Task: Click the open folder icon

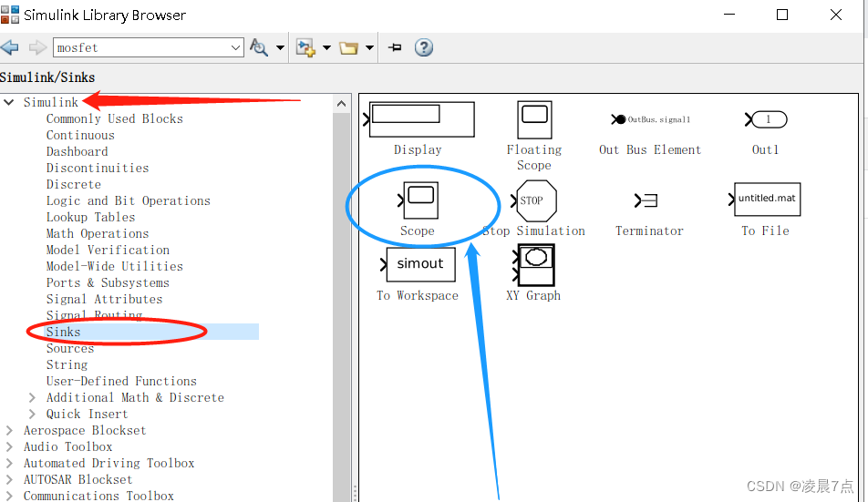Action: tap(348, 48)
